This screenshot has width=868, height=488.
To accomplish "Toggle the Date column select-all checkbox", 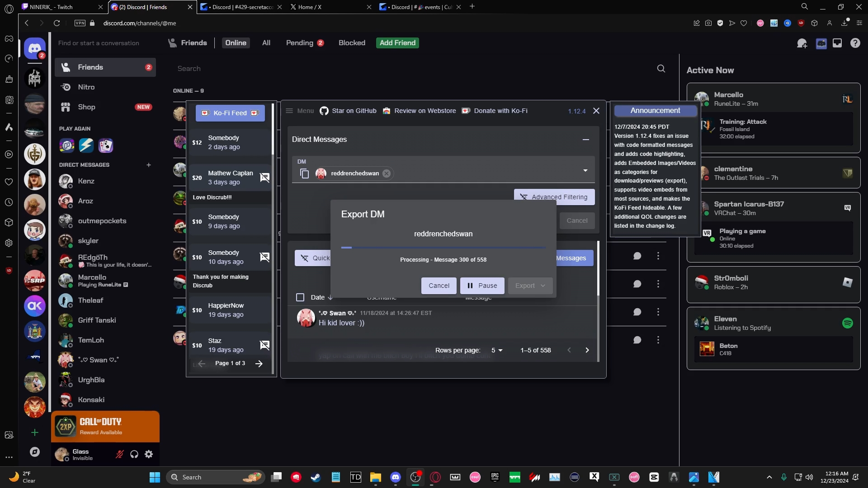I will pyautogui.click(x=300, y=297).
